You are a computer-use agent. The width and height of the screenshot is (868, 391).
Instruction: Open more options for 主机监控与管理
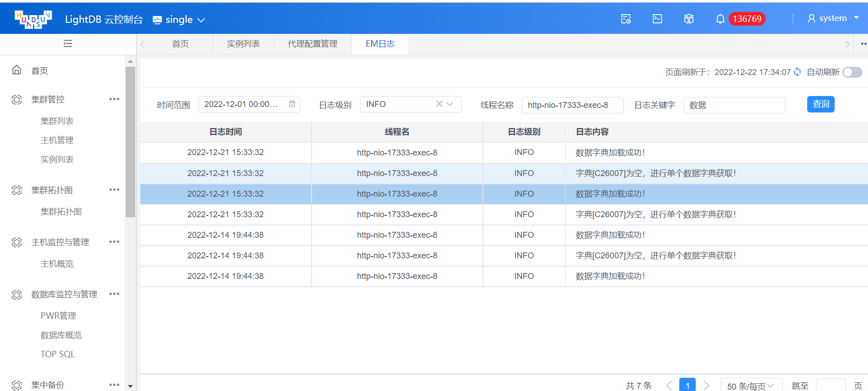pos(114,242)
